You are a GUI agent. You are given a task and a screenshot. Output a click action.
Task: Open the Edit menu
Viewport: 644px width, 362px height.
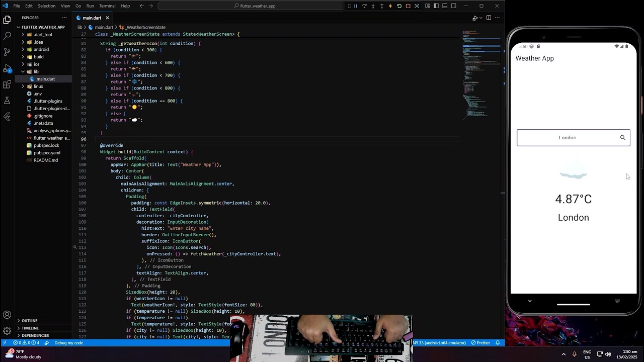(29, 6)
